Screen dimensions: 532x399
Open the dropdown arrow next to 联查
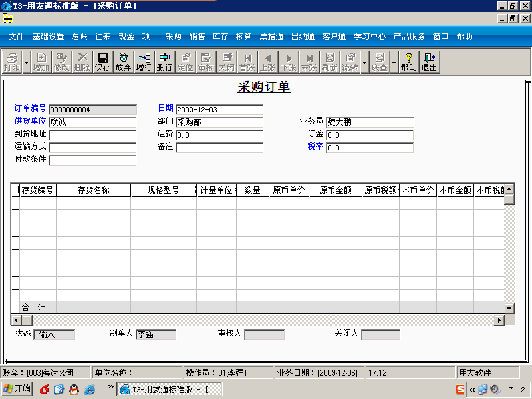tap(394, 62)
